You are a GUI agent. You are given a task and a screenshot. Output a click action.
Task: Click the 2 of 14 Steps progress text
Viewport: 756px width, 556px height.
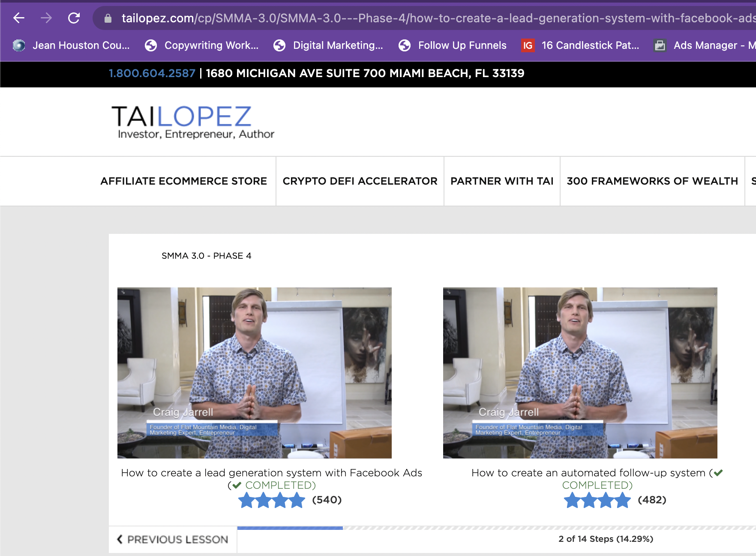(606, 539)
